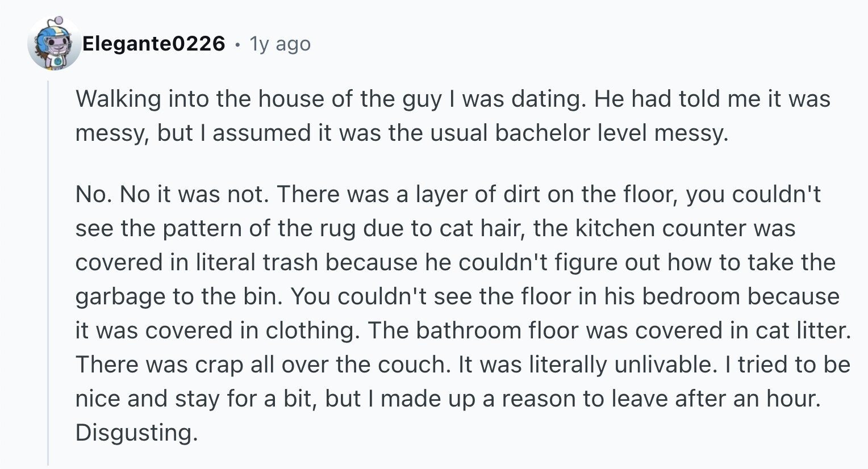
Task: Click the line starting 'Walking into the house'
Action: tap(453, 99)
